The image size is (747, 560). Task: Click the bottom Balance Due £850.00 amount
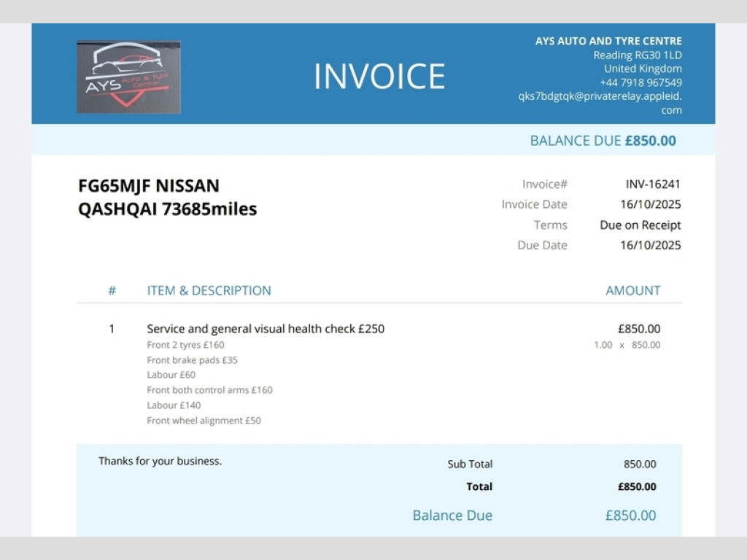tap(630, 516)
